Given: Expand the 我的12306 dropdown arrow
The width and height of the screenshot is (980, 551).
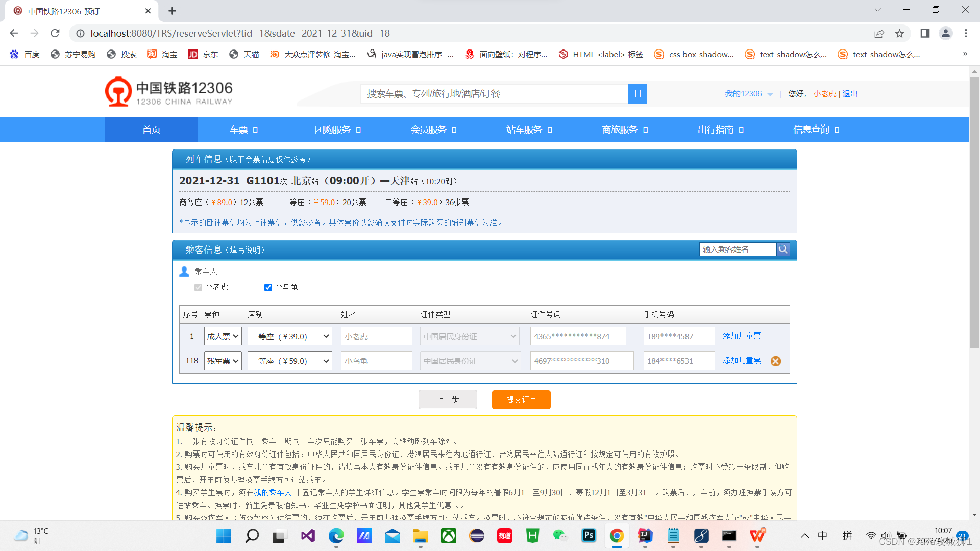Looking at the screenshot, I should (771, 94).
